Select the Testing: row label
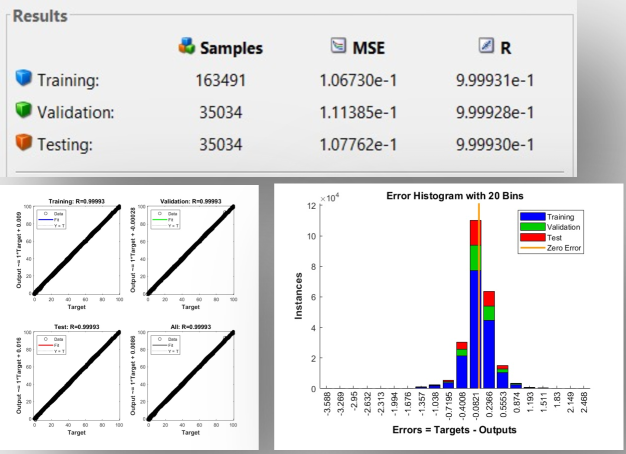626x454 pixels. (65, 145)
